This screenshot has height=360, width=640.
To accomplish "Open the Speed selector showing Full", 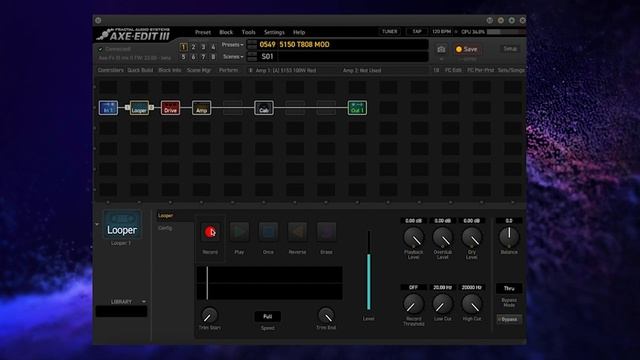I will point(267,316).
